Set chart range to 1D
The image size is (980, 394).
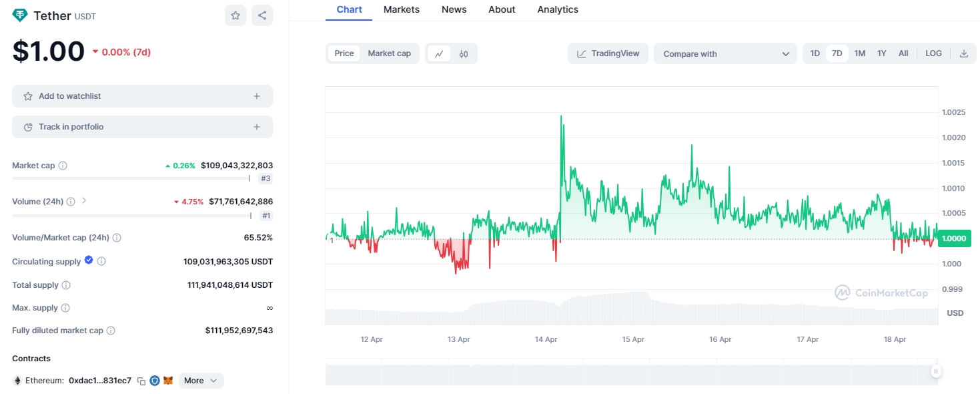[x=815, y=53]
